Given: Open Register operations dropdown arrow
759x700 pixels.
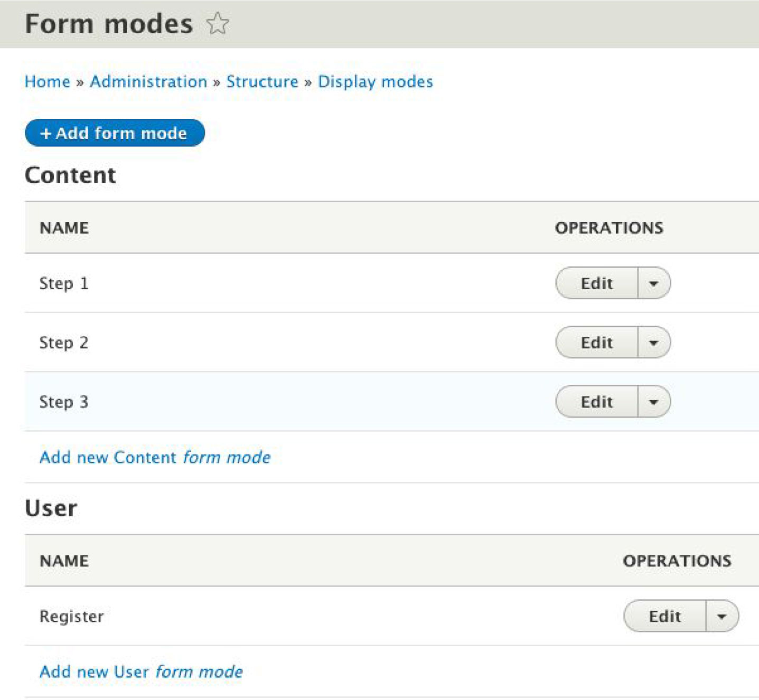Looking at the screenshot, I should pos(721,616).
